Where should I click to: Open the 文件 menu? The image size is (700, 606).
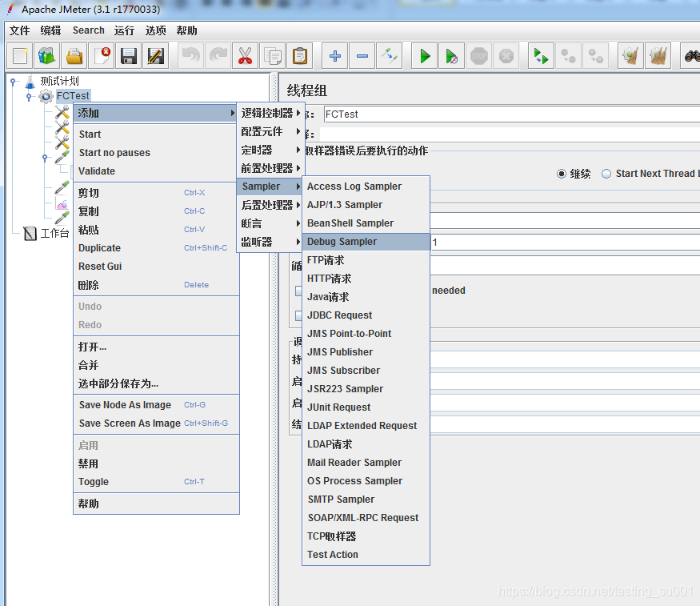20,30
